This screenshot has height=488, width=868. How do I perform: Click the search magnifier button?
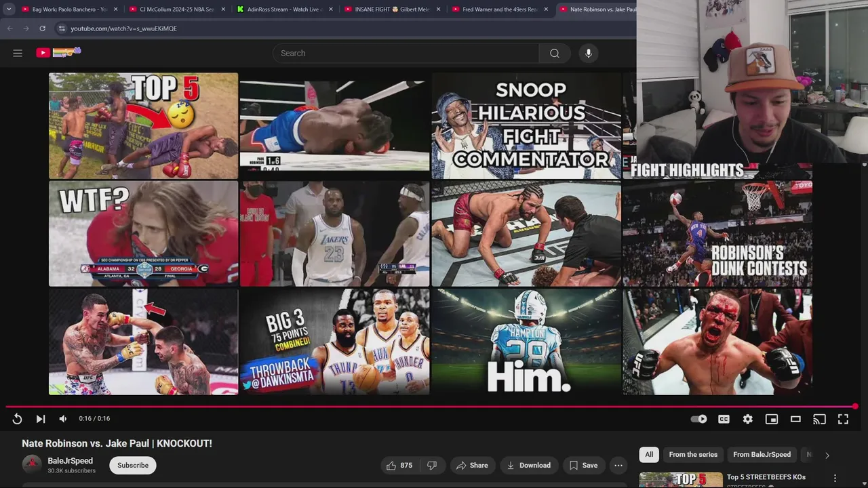tap(555, 53)
